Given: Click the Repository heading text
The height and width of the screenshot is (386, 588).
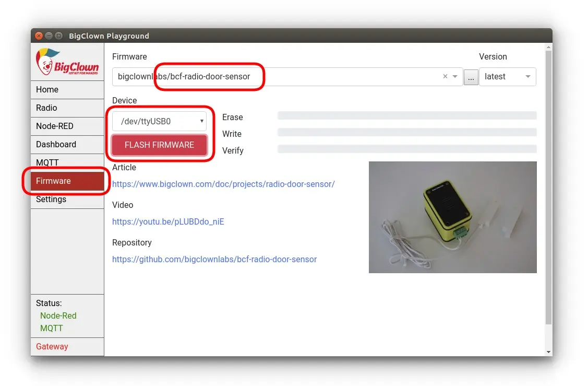Looking at the screenshot, I should [x=132, y=242].
